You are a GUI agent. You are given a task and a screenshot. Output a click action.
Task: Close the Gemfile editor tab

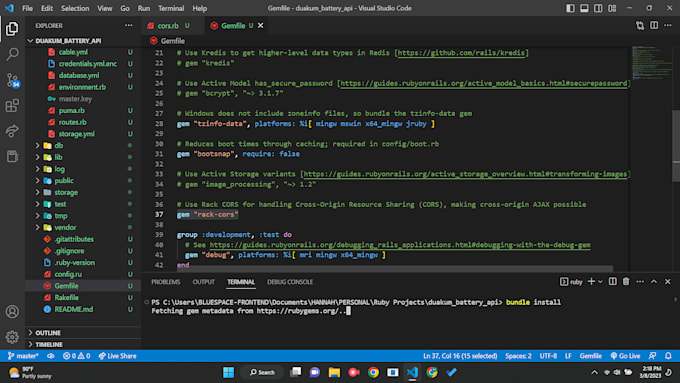point(261,26)
